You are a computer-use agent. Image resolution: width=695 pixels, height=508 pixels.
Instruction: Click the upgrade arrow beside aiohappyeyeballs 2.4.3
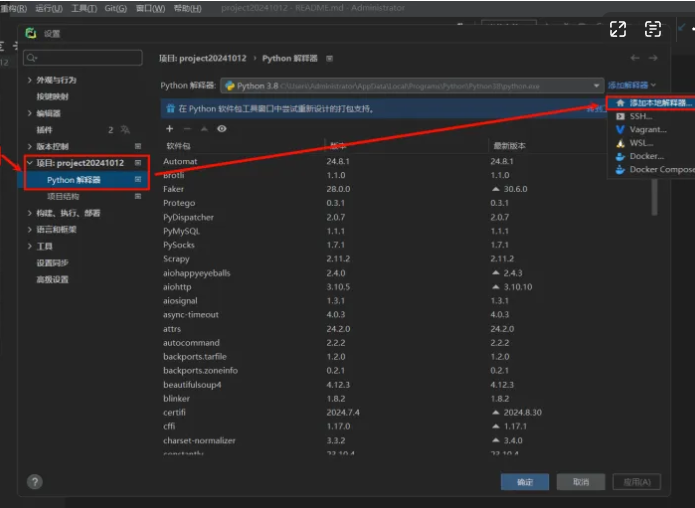click(x=496, y=273)
